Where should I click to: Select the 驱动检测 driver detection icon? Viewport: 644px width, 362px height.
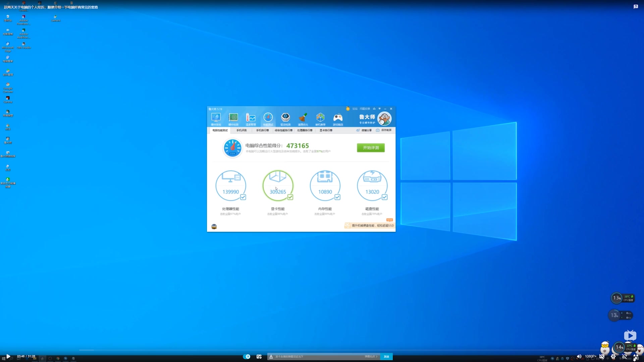[x=285, y=118]
